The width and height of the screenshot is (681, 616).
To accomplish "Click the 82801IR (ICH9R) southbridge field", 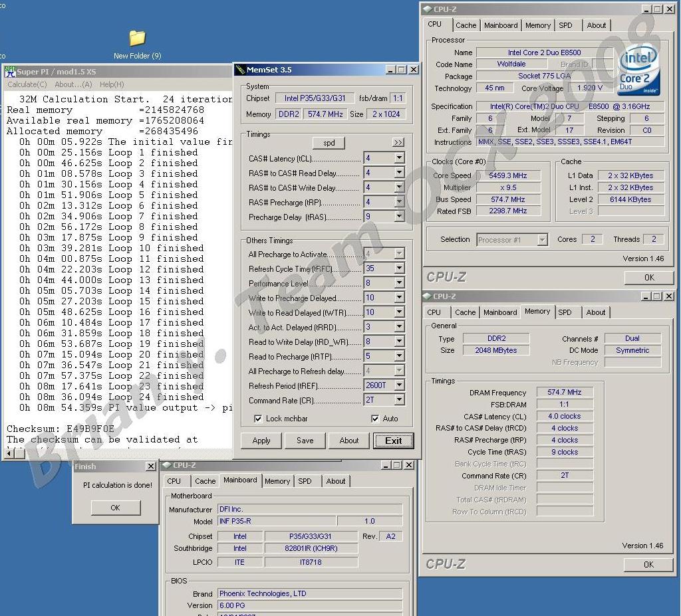I will tap(311, 548).
